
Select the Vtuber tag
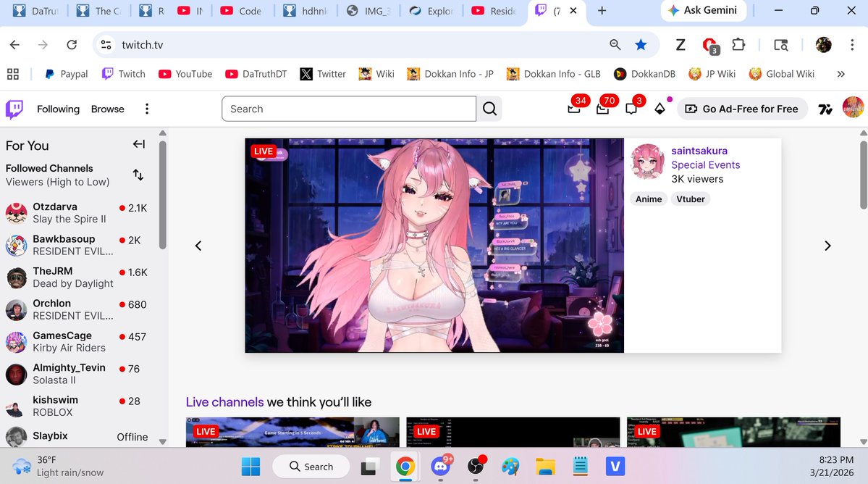[x=691, y=199]
